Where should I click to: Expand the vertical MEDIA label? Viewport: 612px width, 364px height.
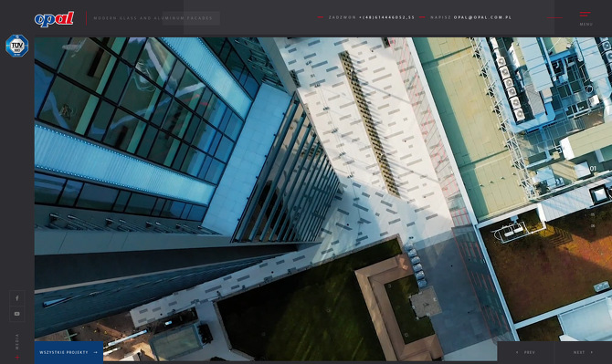coord(16,342)
